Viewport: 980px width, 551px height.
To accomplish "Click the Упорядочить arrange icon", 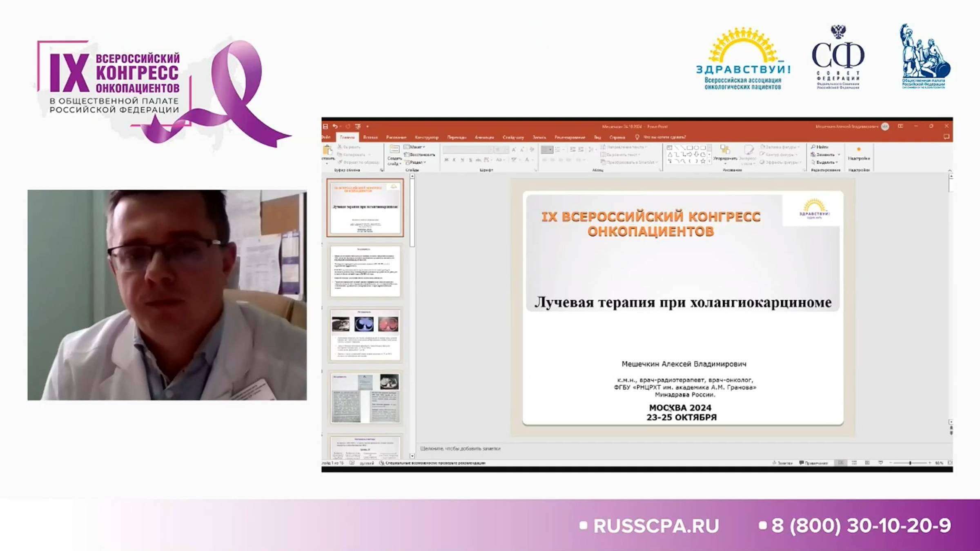I will [725, 150].
